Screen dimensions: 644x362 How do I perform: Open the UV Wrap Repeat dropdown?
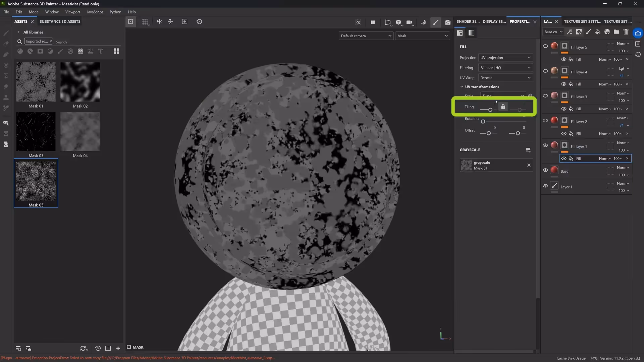[x=505, y=78]
